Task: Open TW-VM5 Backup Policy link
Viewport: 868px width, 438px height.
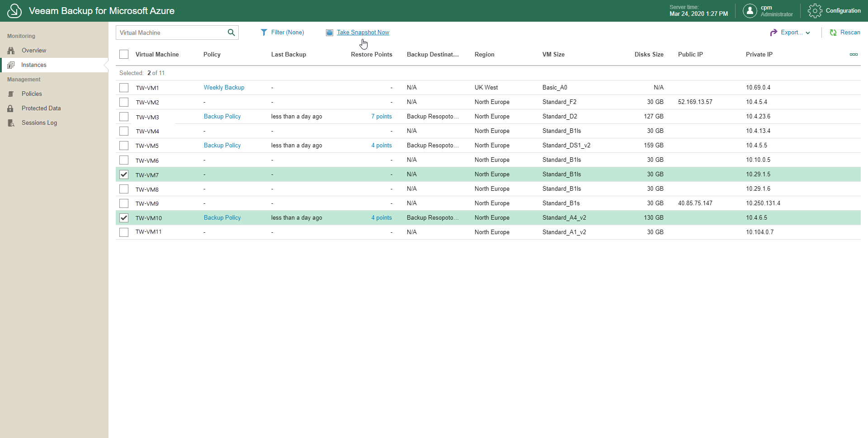Action: (x=222, y=146)
